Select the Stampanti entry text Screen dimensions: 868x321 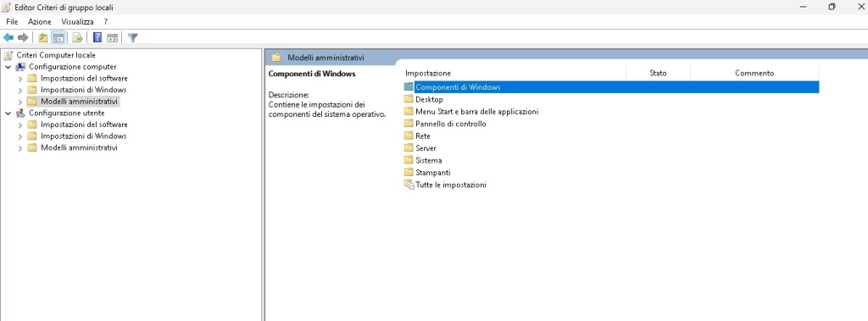(433, 172)
